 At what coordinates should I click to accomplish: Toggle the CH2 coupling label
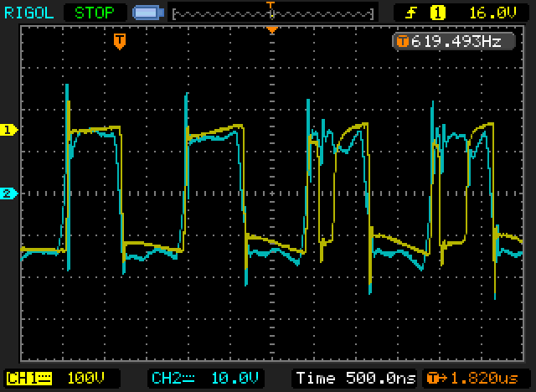click(171, 377)
